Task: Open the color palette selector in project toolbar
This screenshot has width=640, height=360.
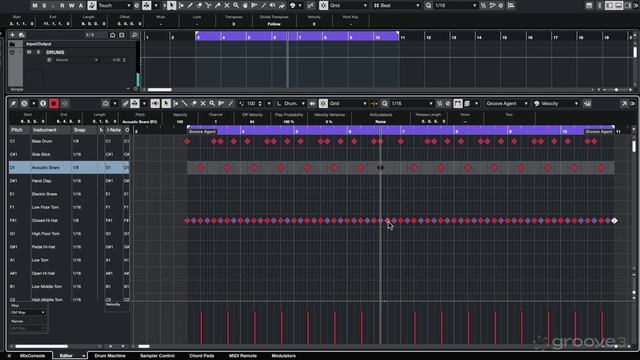Action: click(295, 6)
